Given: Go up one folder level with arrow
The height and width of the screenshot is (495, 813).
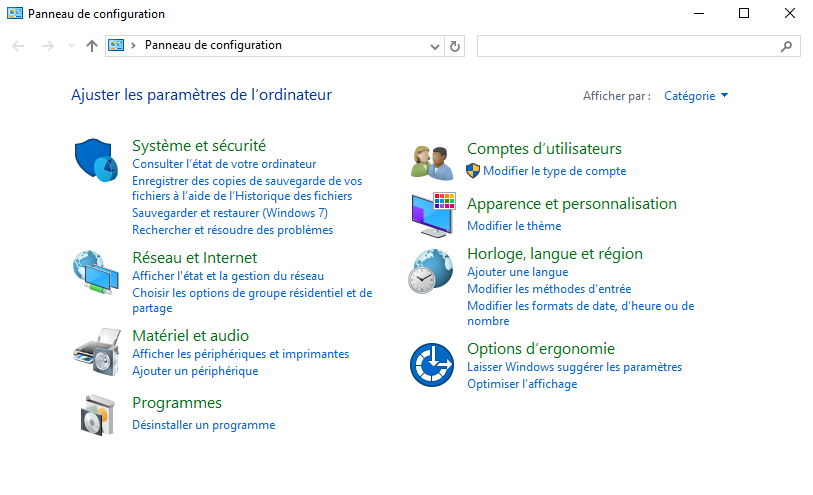Looking at the screenshot, I should pyautogui.click(x=92, y=46).
